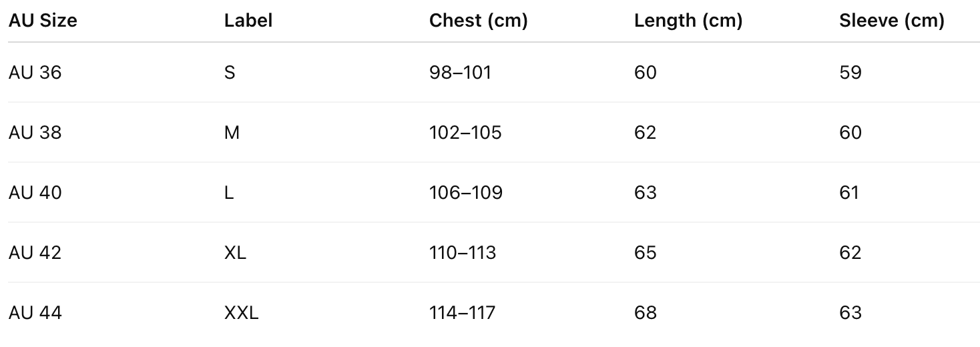The height and width of the screenshot is (347, 980).
Task: Select the AU 38 size cell
Action: pos(35,132)
